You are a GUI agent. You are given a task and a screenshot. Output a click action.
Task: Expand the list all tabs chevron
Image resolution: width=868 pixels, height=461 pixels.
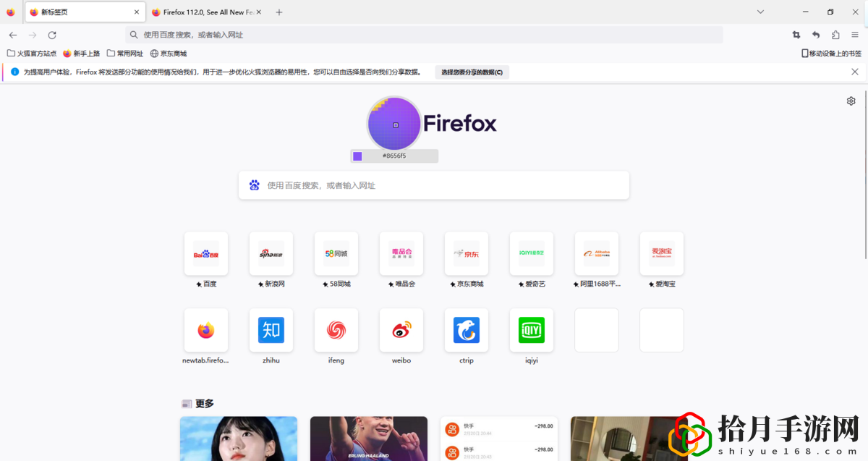pyautogui.click(x=760, y=12)
